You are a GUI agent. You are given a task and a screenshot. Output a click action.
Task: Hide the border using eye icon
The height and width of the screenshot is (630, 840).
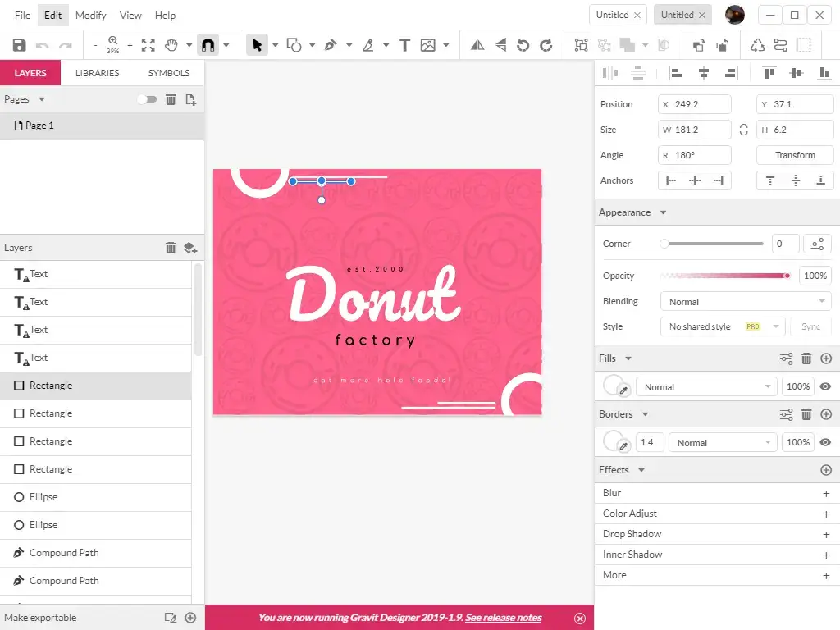coord(825,442)
